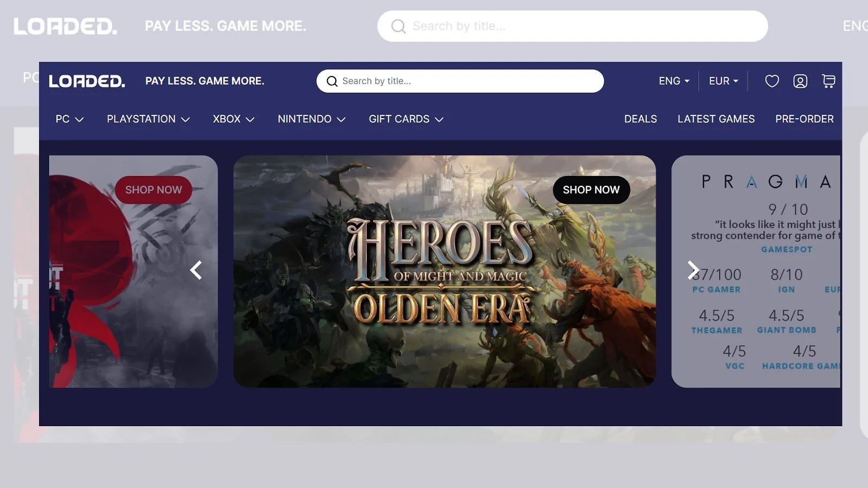
Task: Click the GAMESPOT review source text
Action: 787,249
